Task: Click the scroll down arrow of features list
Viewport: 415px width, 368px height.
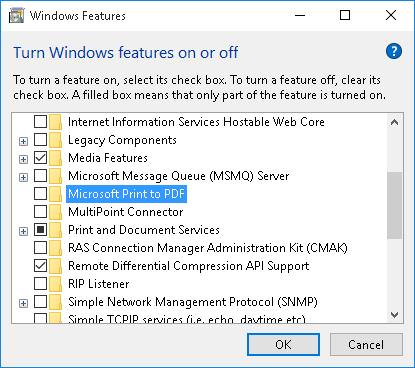Action: tap(394, 315)
